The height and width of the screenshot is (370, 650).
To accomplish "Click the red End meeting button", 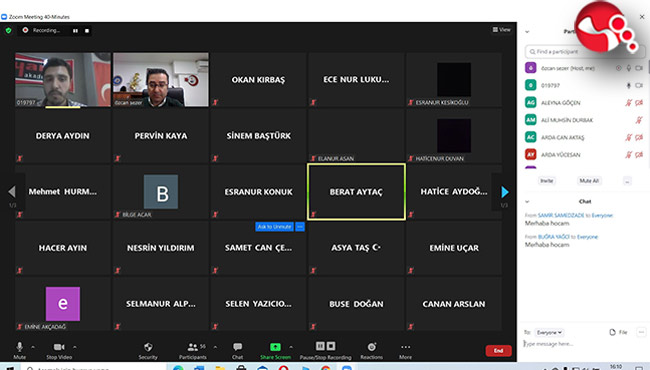I will click(x=498, y=351).
